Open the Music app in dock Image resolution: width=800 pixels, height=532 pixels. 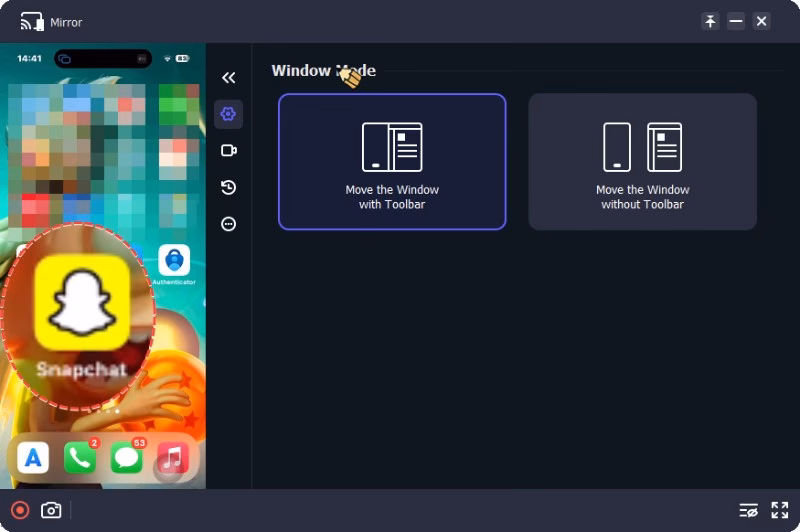[x=172, y=458]
